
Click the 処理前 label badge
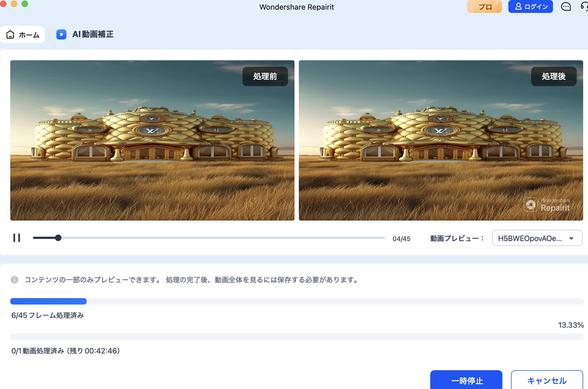265,76
